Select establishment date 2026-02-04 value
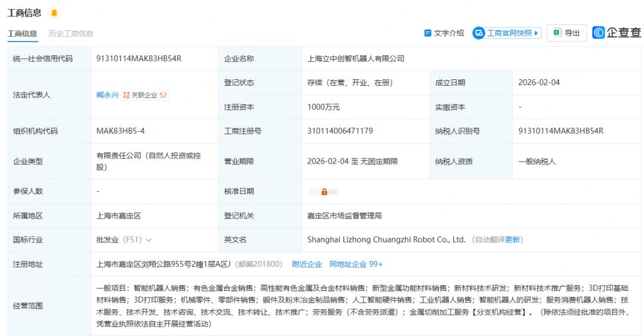 539,82
